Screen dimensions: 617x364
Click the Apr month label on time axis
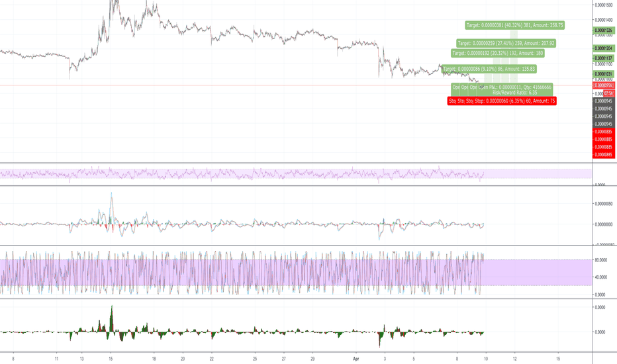click(356, 359)
